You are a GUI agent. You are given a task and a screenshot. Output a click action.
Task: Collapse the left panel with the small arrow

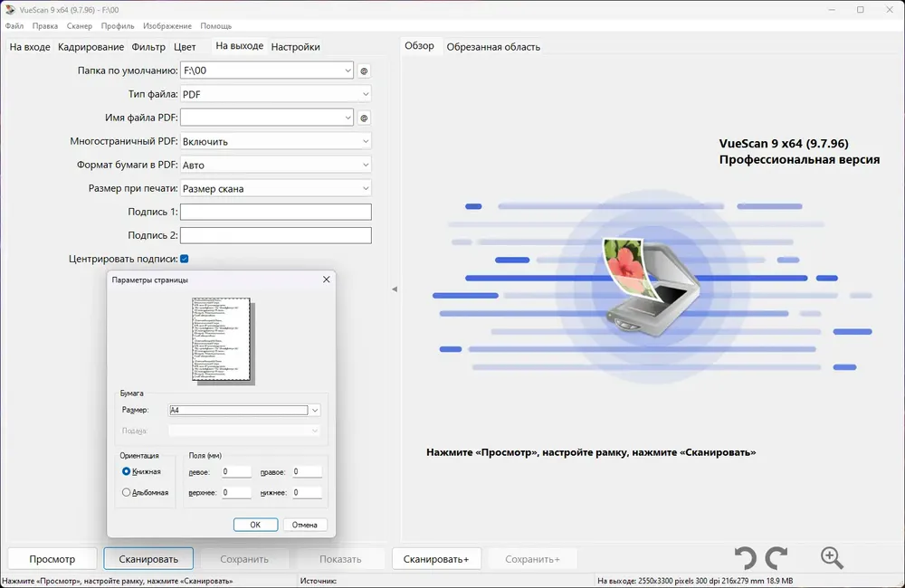tap(395, 289)
